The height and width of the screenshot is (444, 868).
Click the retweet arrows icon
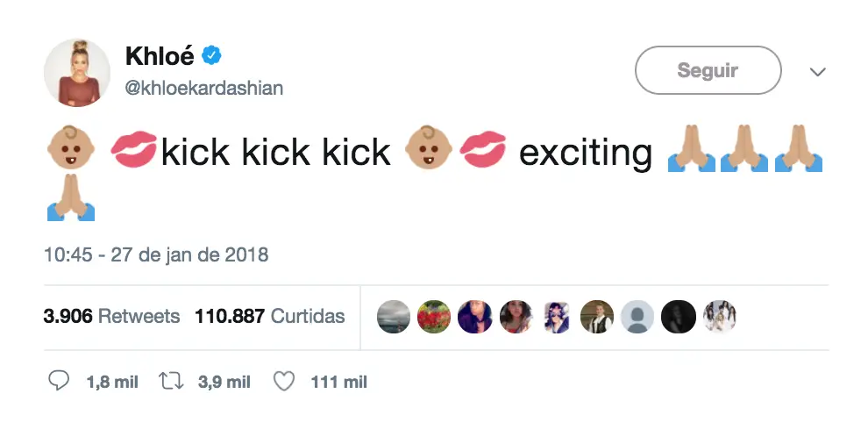pyautogui.click(x=171, y=382)
